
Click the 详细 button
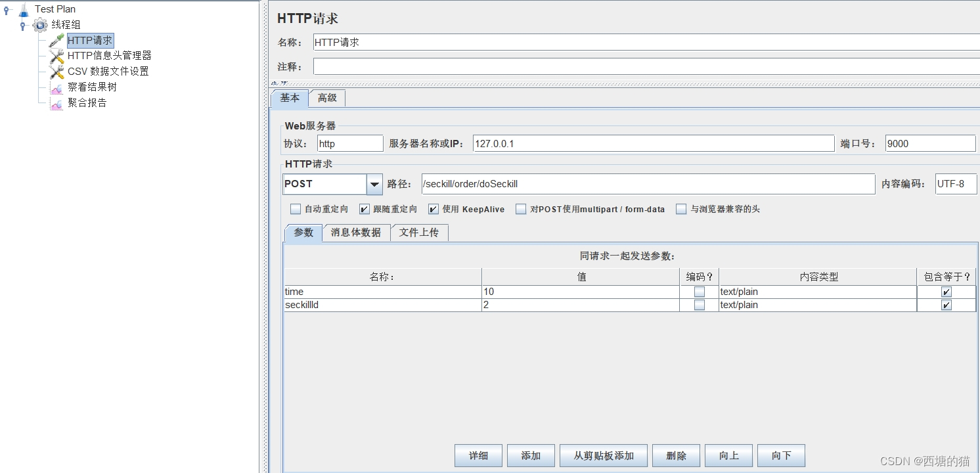478,456
